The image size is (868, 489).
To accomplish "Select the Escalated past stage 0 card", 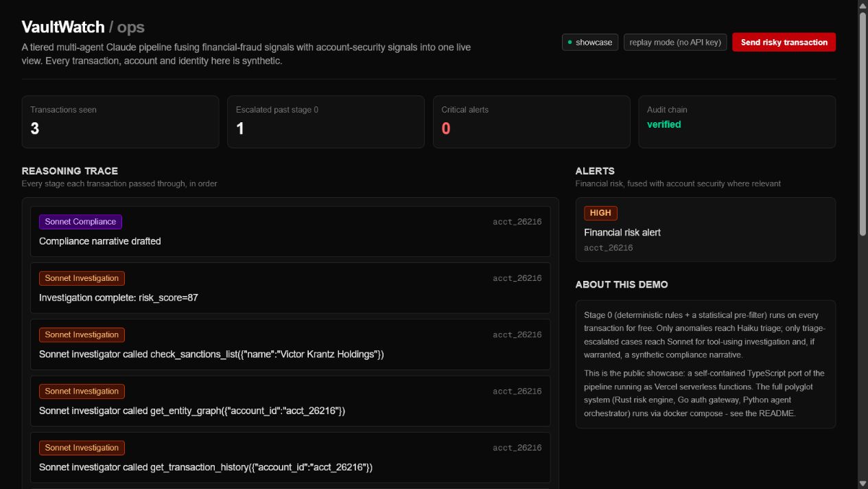I will click(326, 122).
